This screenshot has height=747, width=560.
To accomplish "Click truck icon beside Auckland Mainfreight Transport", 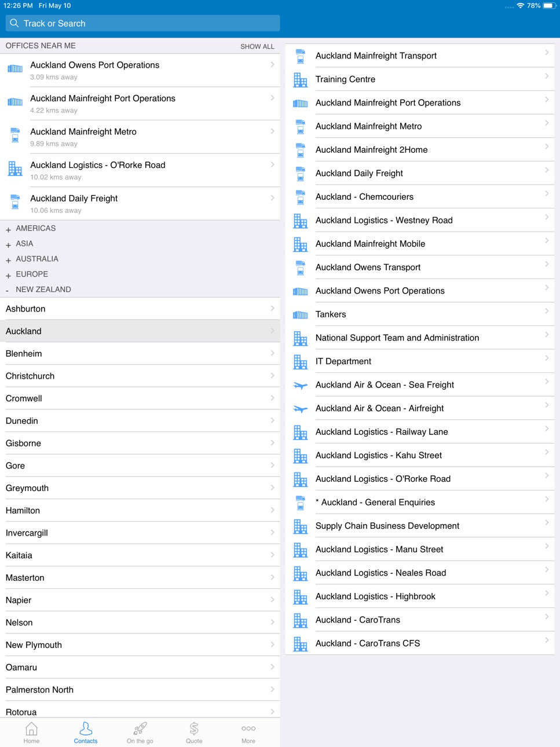I will pyautogui.click(x=300, y=56).
